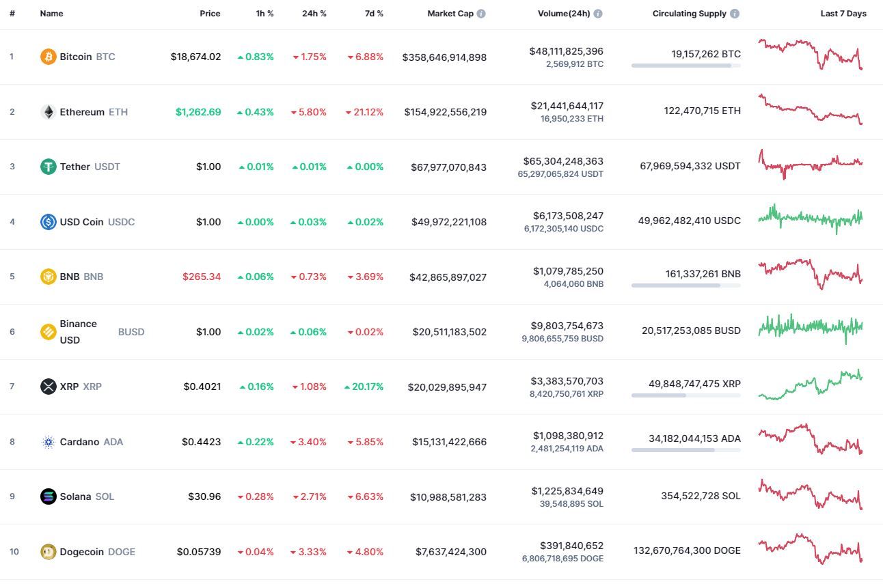Sort by the 7d % column header
The height and width of the screenshot is (588, 883).
[x=373, y=14]
